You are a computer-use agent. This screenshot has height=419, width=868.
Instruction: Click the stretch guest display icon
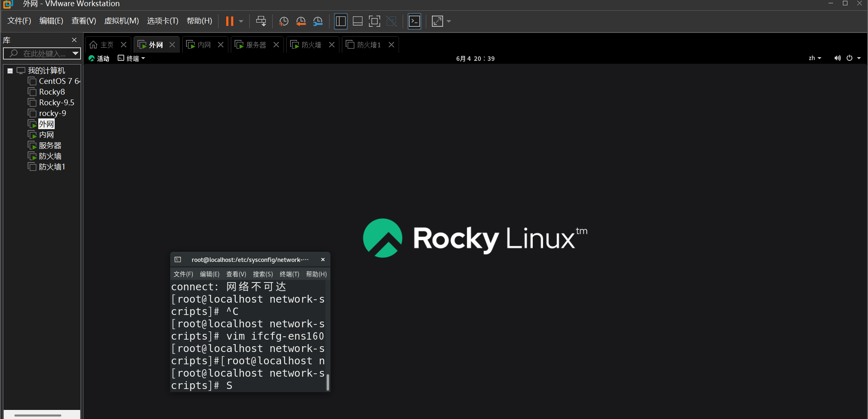click(437, 21)
